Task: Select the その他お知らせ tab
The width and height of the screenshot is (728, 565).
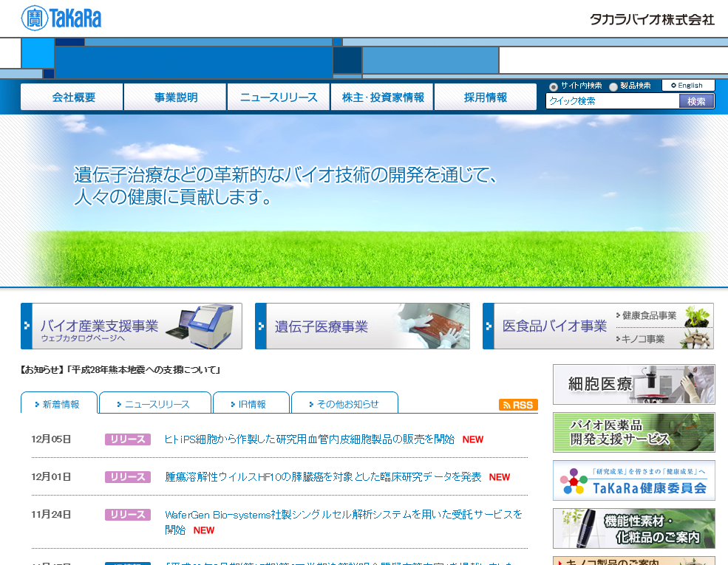Action: point(344,403)
